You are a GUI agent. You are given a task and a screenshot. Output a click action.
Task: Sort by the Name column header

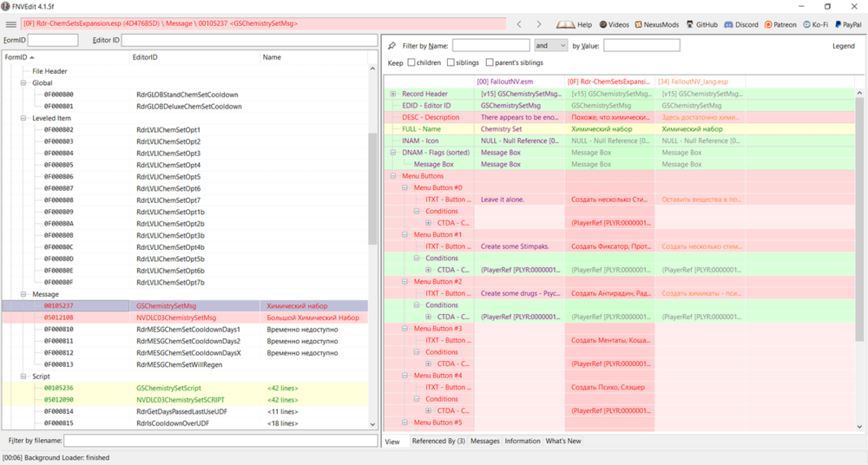coord(313,57)
